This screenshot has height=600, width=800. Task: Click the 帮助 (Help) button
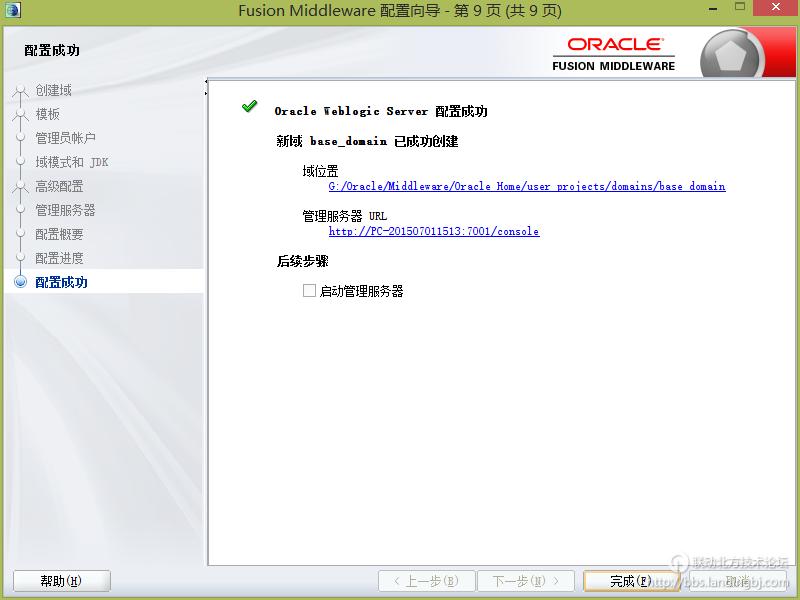tap(61, 581)
